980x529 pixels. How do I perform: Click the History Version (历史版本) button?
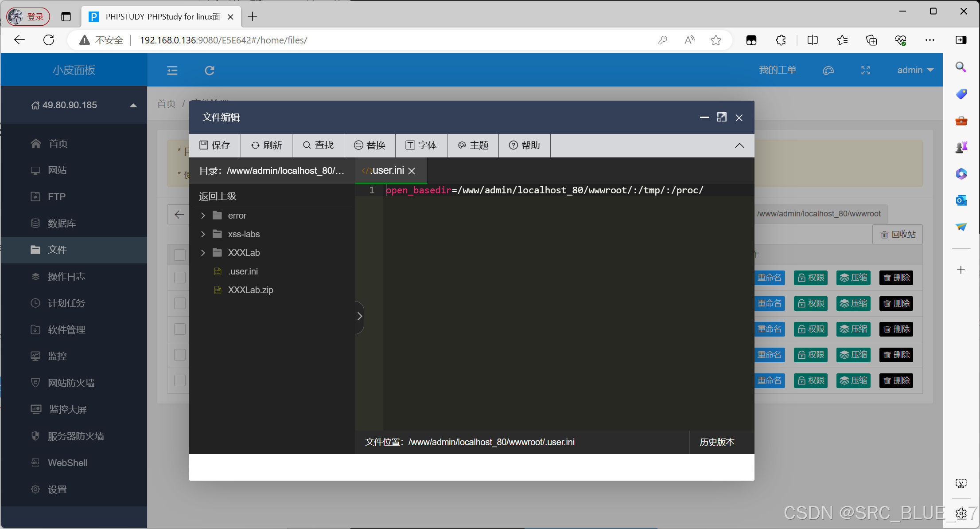pyautogui.click(x=716, y=442)
